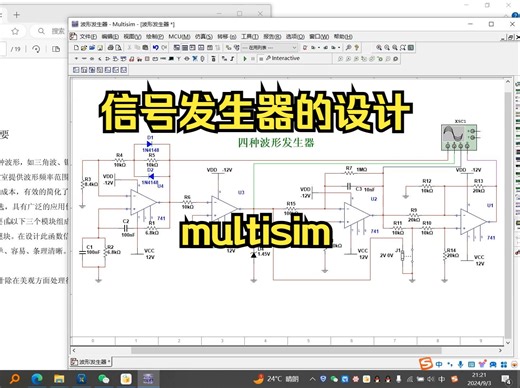Click the Open file folder icon
Image resolution: width=520 pixels, height=388 pixels.
tap(84, 48)
